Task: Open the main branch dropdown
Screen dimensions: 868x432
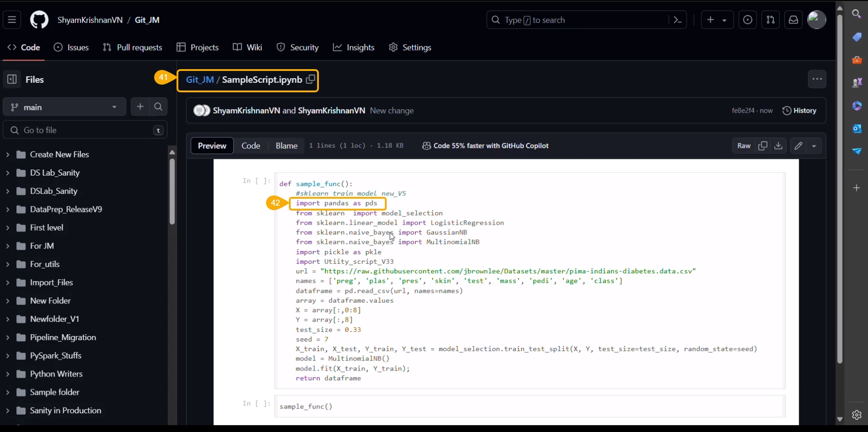Action: tap(64, 107)
